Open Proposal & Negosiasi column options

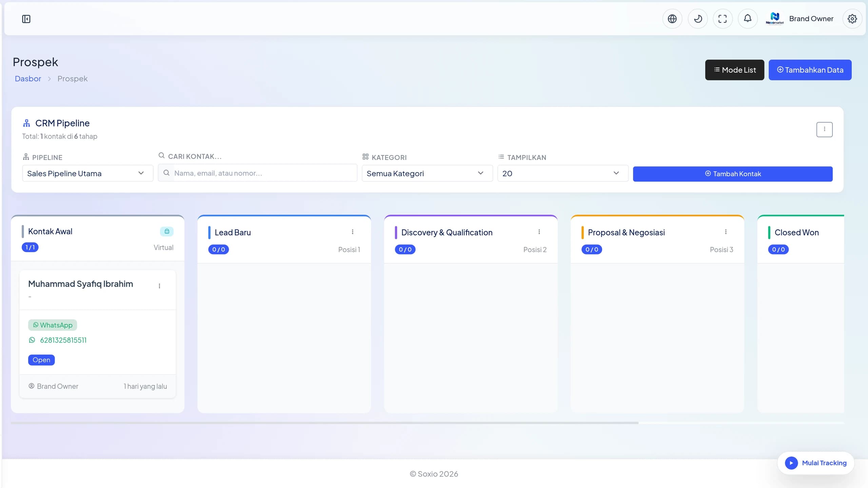[726, 232]
